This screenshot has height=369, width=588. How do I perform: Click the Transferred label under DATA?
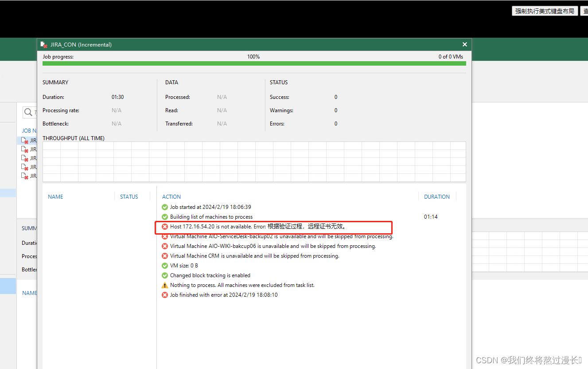[x=179, y=124]
